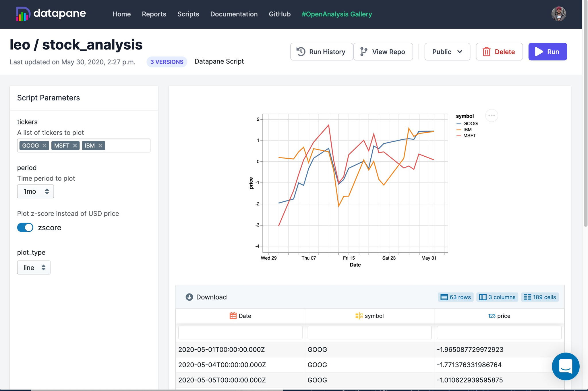Go to Home in navigation

tap(121, 14)
